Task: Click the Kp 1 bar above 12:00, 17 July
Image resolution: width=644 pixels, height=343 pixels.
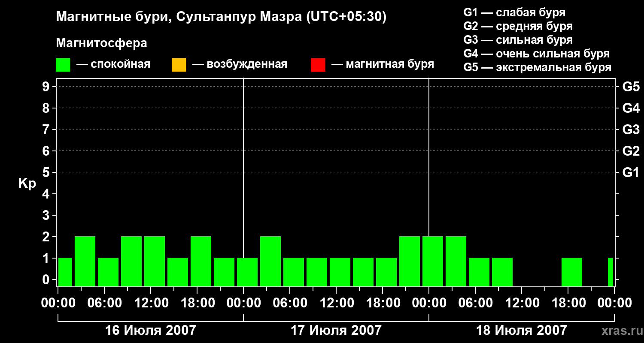Action: pyautogui.click(x=340, y=272)
